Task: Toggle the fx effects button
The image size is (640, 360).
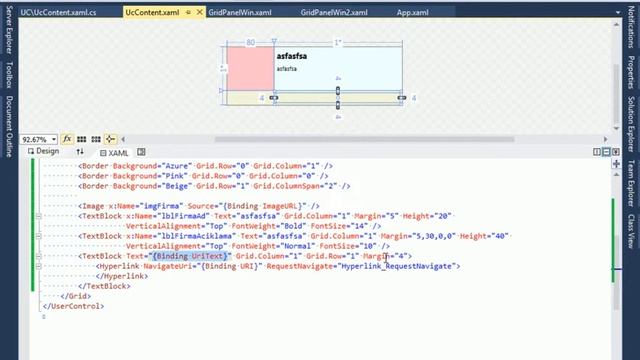Action: 67,139
